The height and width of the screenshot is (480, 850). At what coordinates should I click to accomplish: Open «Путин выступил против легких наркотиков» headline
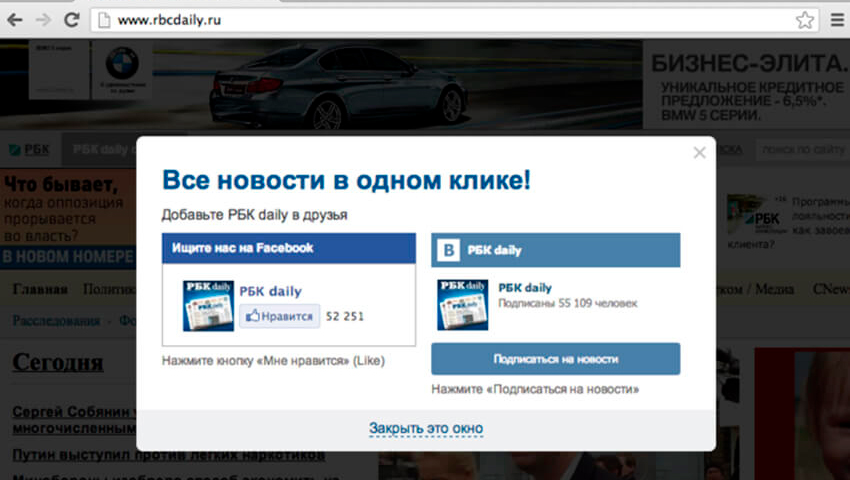tap(169, 455)
